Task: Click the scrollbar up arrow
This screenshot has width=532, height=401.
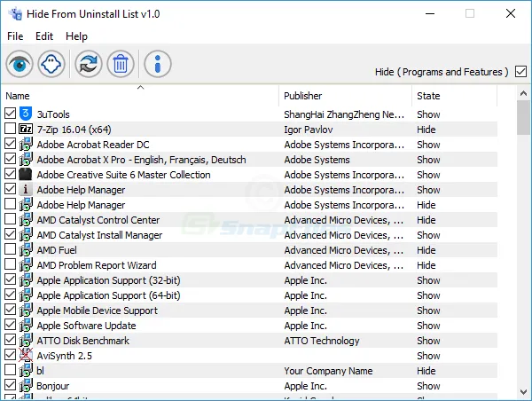Action: (523, 93)
